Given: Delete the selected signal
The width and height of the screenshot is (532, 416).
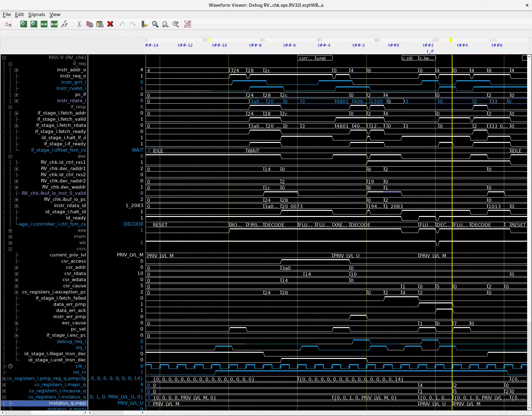Looking at the screenshot, I should (x=110, y=24).
